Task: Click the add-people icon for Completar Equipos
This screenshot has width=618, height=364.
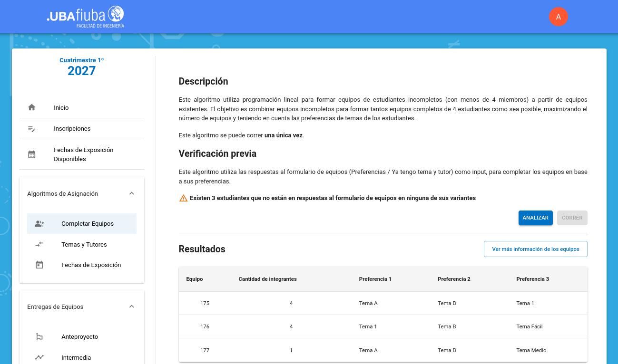Action: pyautogui.click(x=39, y=224)
